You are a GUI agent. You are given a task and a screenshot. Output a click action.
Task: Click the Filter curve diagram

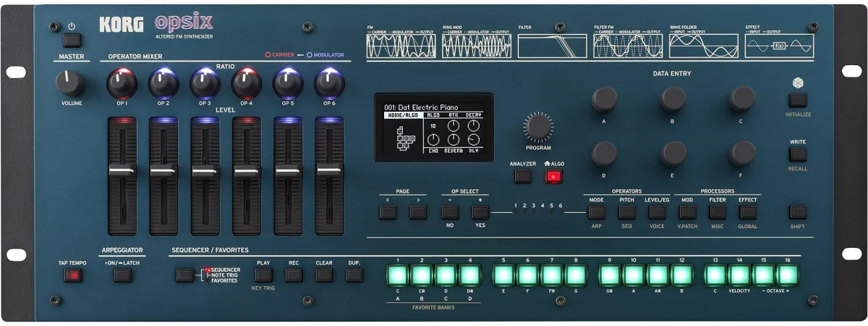click(x=552, y=46)
